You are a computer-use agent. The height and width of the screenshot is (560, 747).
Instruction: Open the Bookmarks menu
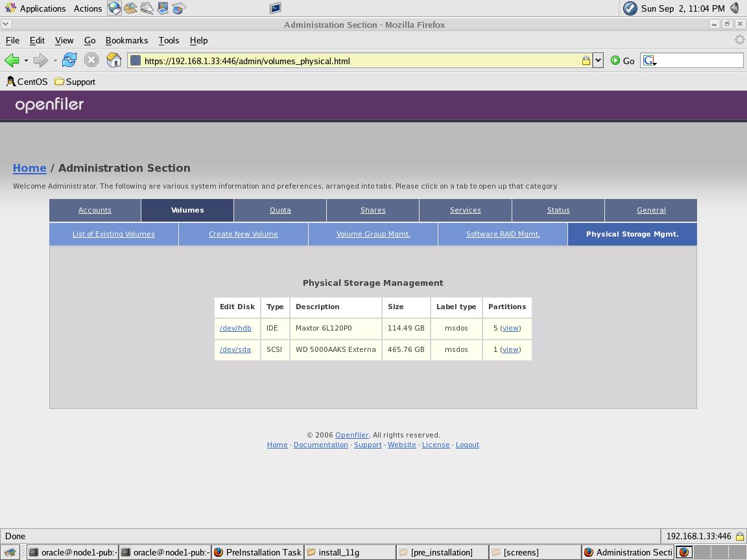tap(126, 40)
